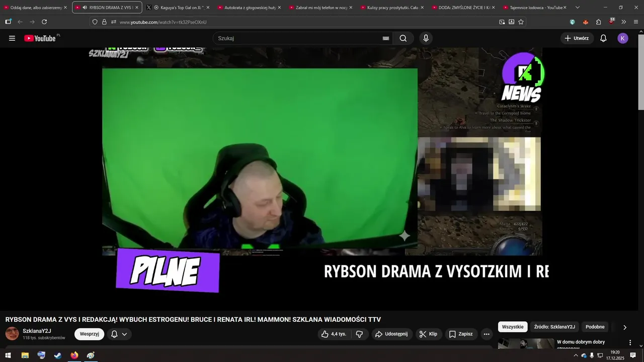The image size is (644, 362).
Task: Create a clip with Klip button
Action: (x=428, y=334)
